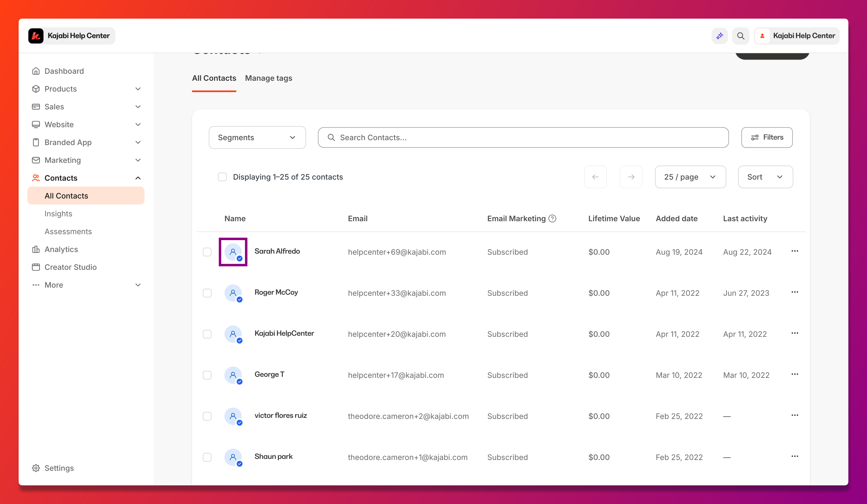This screenshot has height=504, width=867.
Task: Check the Kajabi HelpCenter row checkbox
Action: (207, 334)
